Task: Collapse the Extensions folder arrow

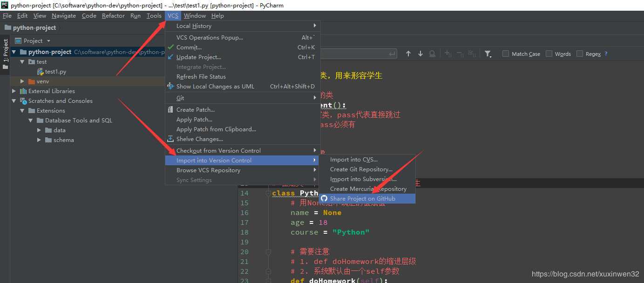Action: click(x=22, y=111)
